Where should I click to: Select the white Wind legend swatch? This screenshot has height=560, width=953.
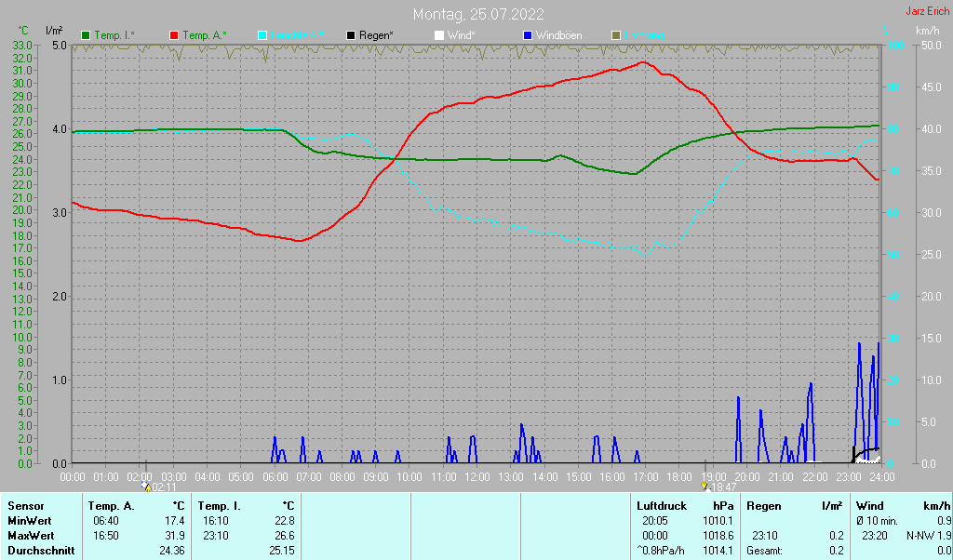[439, 36]
